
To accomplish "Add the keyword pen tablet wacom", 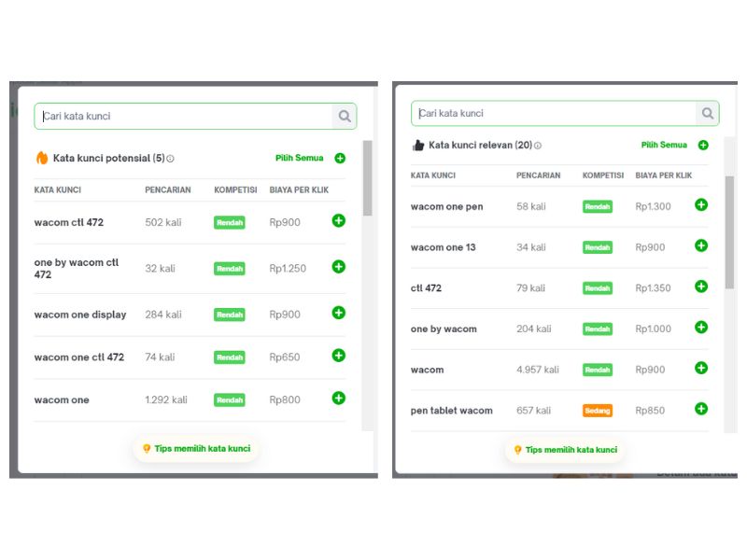I will tap(700, 410).
